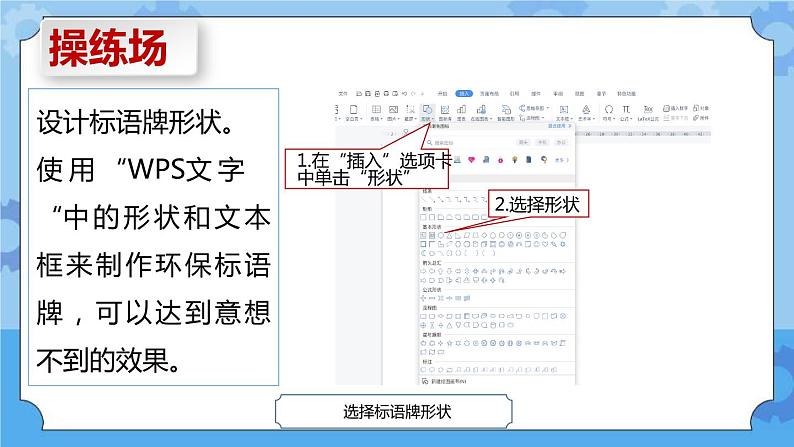This screenshot has height=447, width=794.
Task: Click the 图表 (Chart) ribbon icon
Action: pos(461,109)
